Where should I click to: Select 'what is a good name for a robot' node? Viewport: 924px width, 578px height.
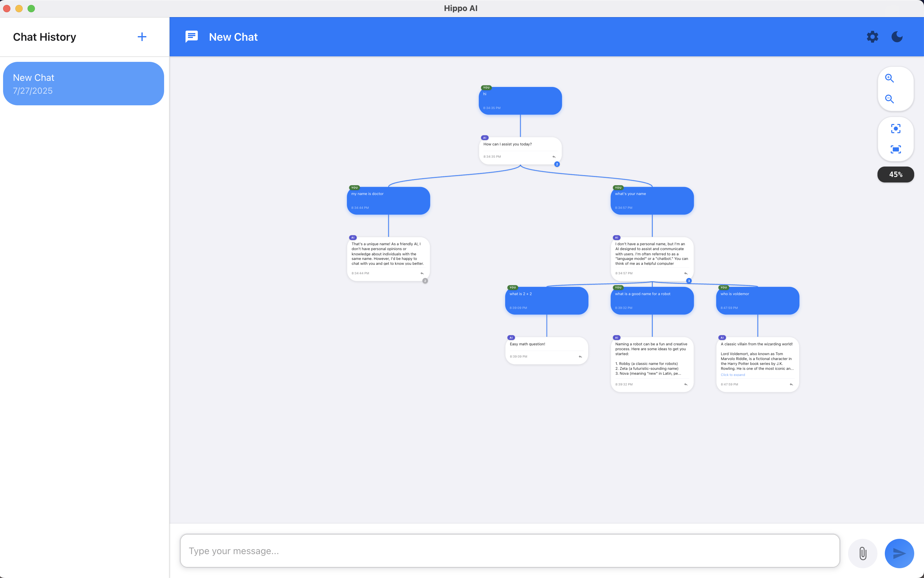point(652,301)
